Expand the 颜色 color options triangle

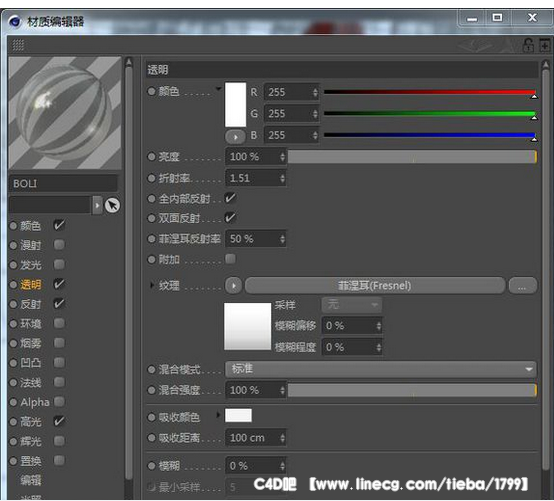(218, 89)
